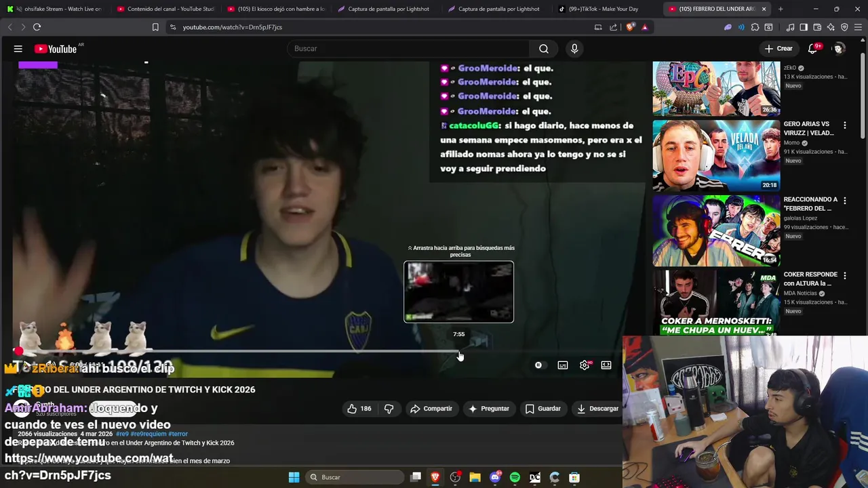Click the Preguntar button
The height and width of the screenshot is (488, 868).
pos(489,409)
